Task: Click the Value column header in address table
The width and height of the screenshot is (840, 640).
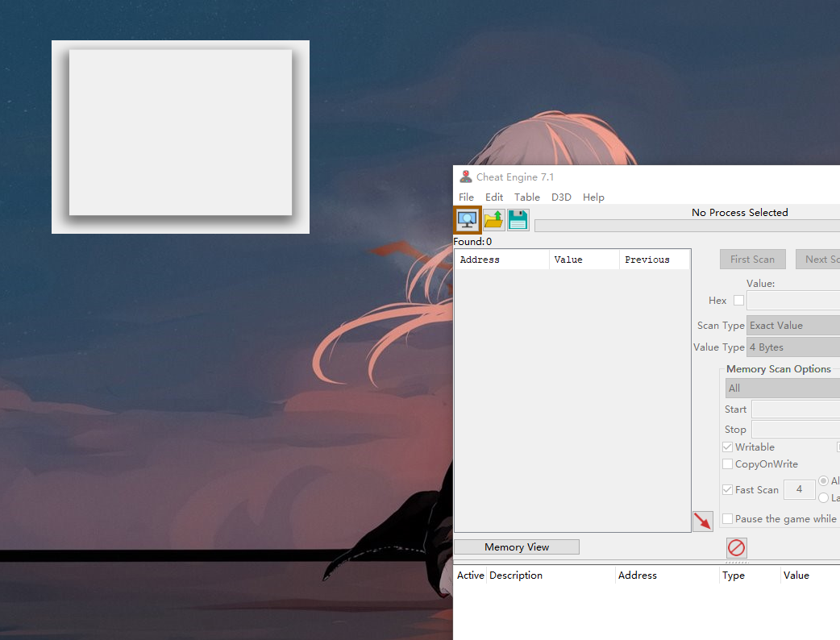Action: pos(810,576)
